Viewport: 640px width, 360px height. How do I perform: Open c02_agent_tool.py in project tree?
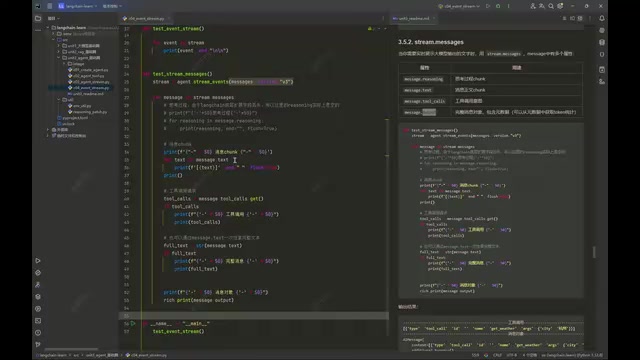pyautogui.click(x=86, y=76)
